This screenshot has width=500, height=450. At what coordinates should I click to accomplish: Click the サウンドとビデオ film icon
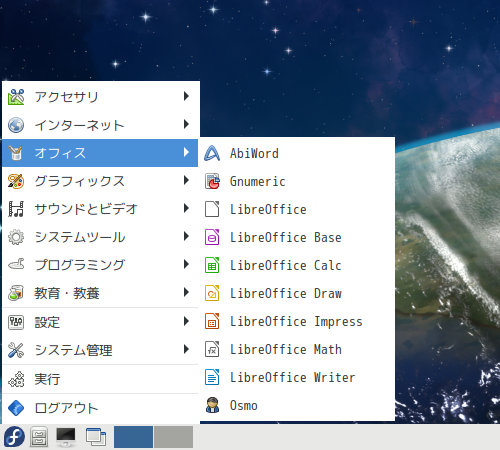tap(16, 209)
